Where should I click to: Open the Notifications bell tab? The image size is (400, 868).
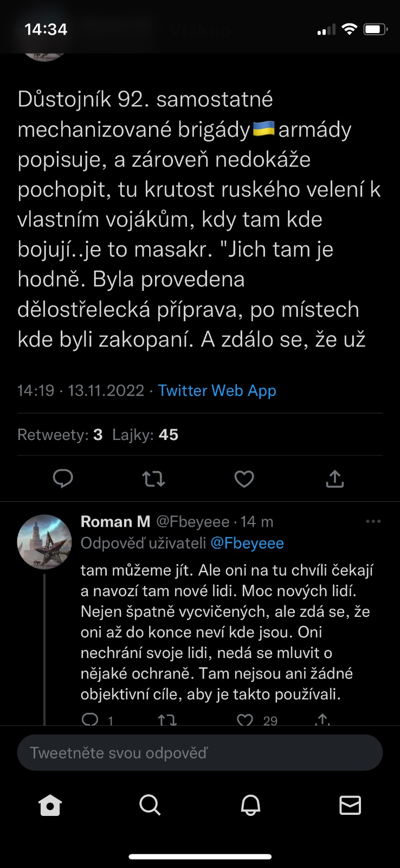[250, 806]
